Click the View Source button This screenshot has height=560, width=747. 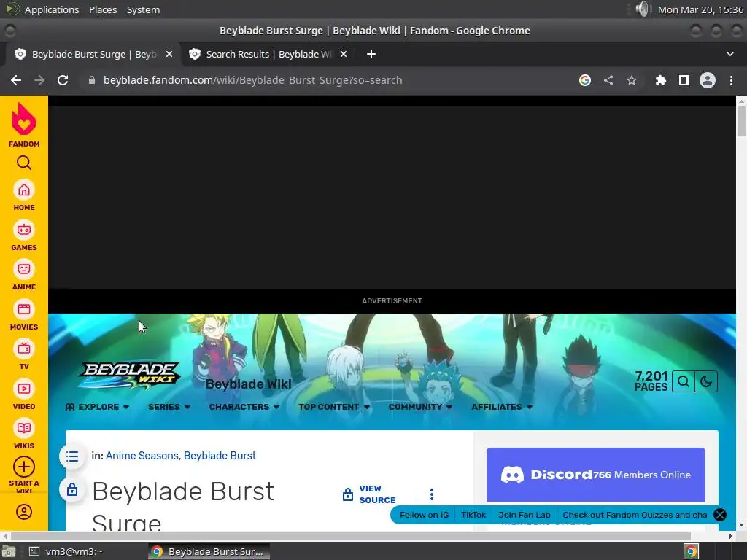click(369, 494)
